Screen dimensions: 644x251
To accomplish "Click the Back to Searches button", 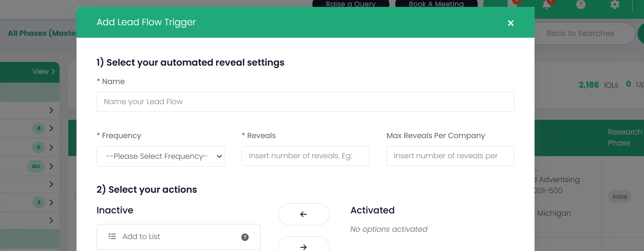I will [580, 33].
